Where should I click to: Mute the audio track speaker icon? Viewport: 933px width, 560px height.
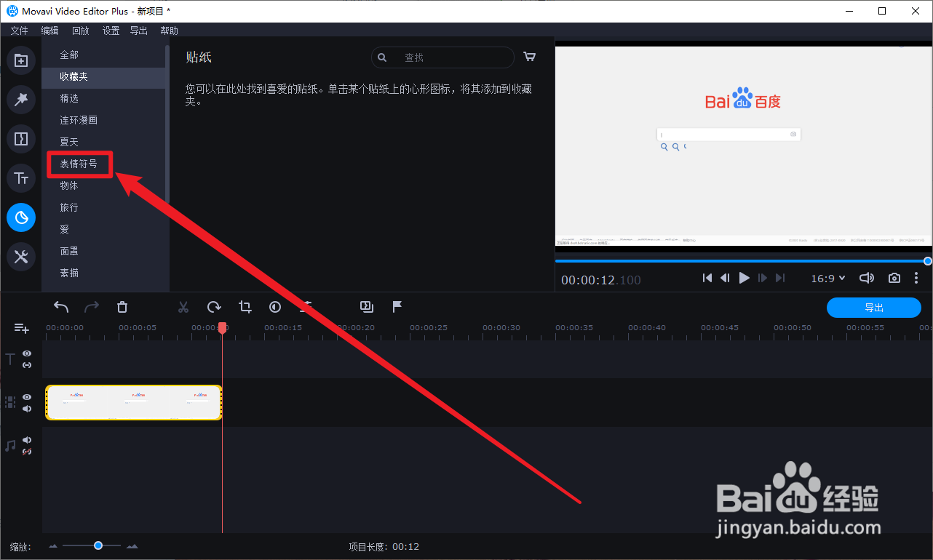pos(27,440)
